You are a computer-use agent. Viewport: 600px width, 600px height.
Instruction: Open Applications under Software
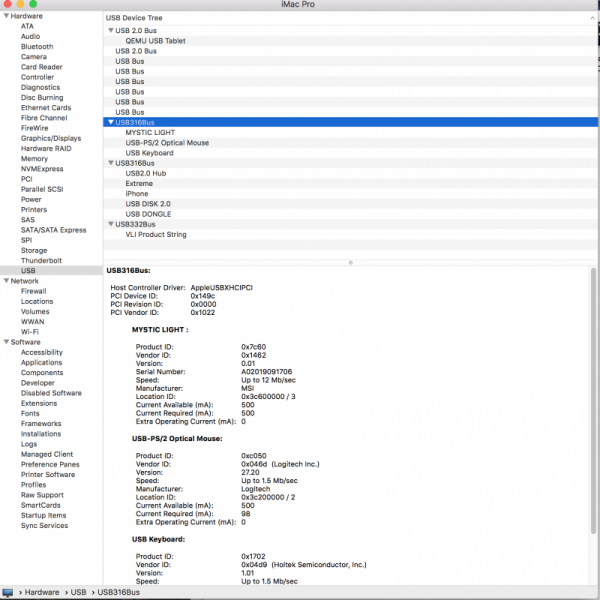pos(41,362)
